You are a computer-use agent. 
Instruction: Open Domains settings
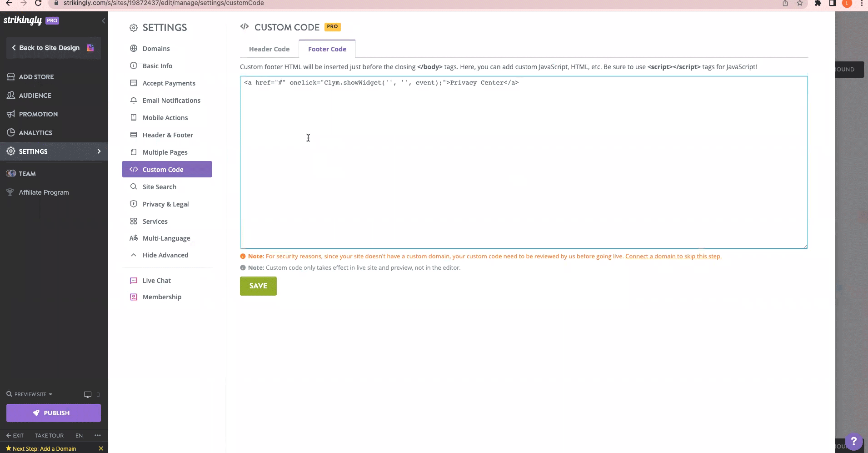point(156,49)
